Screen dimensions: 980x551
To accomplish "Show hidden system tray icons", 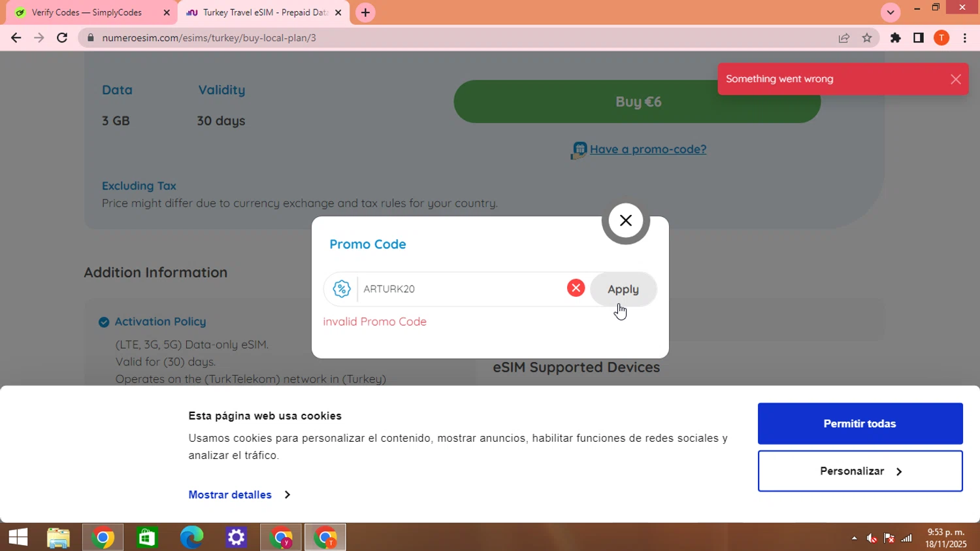I will 854,538.
